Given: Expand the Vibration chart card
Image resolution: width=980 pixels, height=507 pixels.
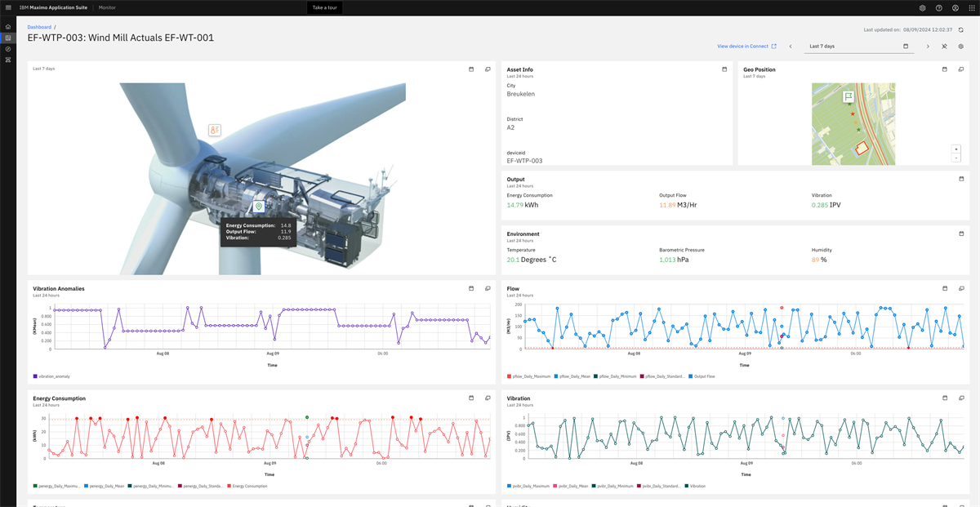Looking at the screenshot, I should tap(961, 398).
